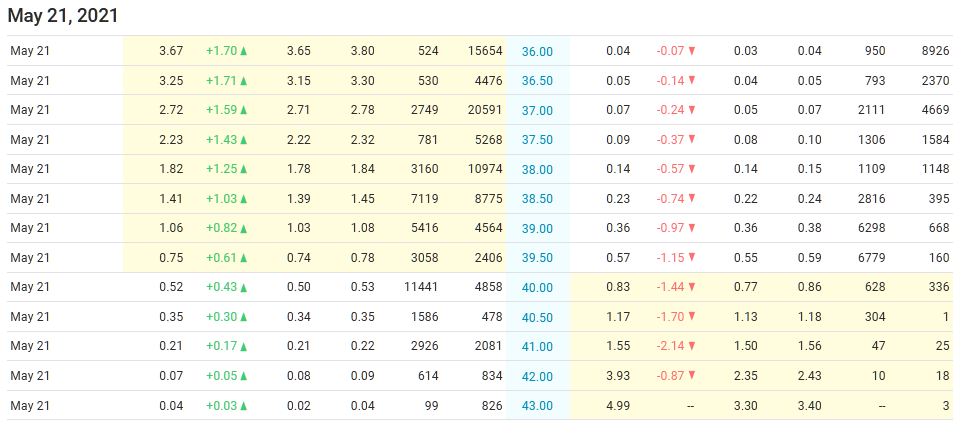Select the call volume 1586
The width and height of the screenshot is (962, 431).
click(424, 317)
